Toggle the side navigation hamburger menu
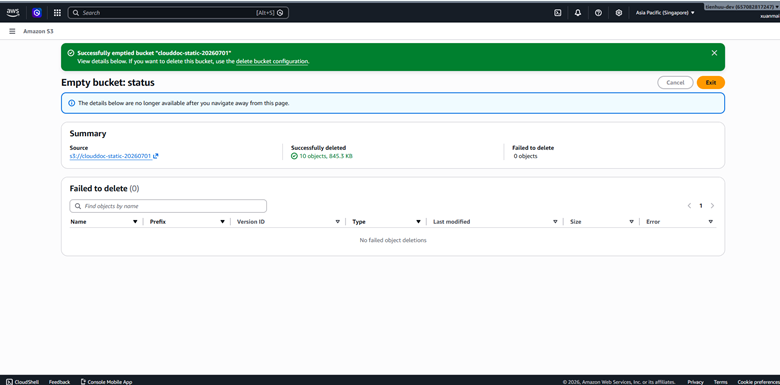 click(12, 31)
